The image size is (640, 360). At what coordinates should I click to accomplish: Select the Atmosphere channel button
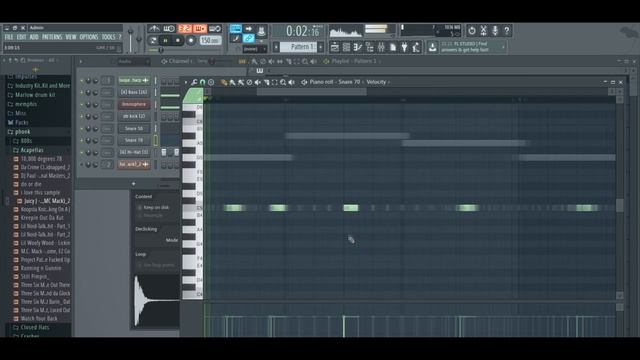pos(134,104)
